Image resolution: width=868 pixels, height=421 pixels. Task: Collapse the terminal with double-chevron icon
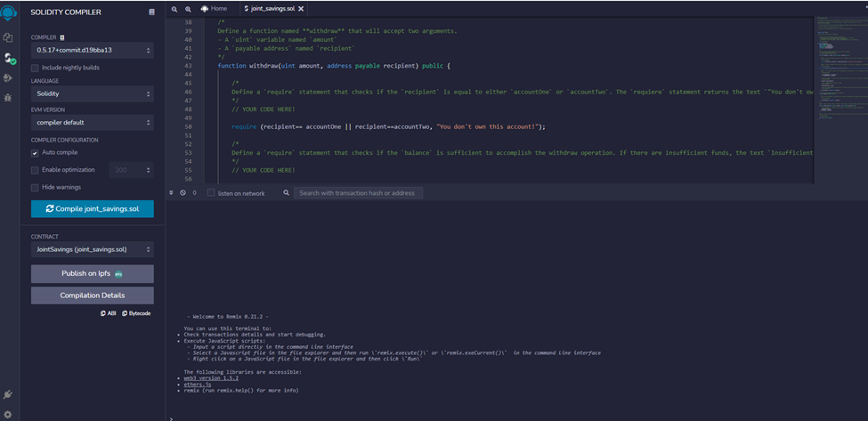[171, 193]
